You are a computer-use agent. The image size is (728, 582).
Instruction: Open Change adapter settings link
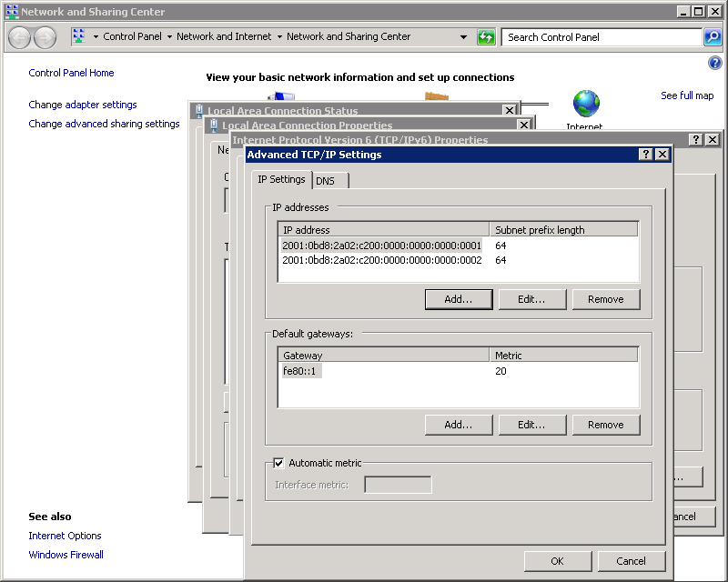pos(83,105)
